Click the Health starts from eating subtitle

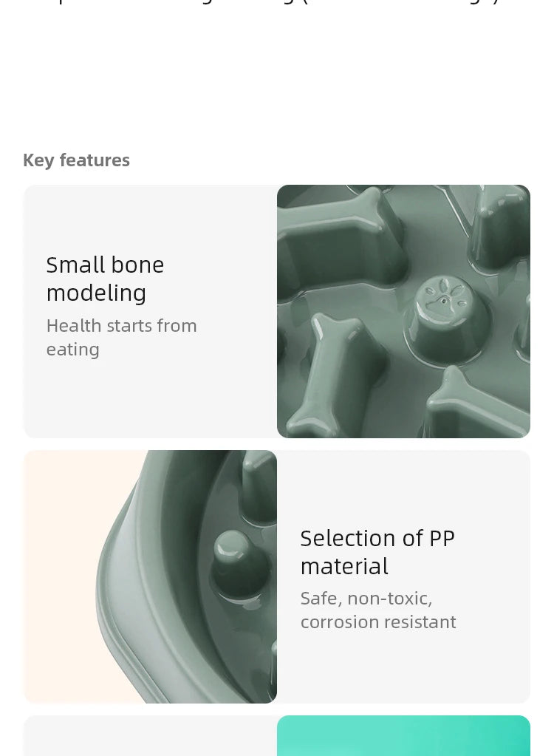pos(121,337)
